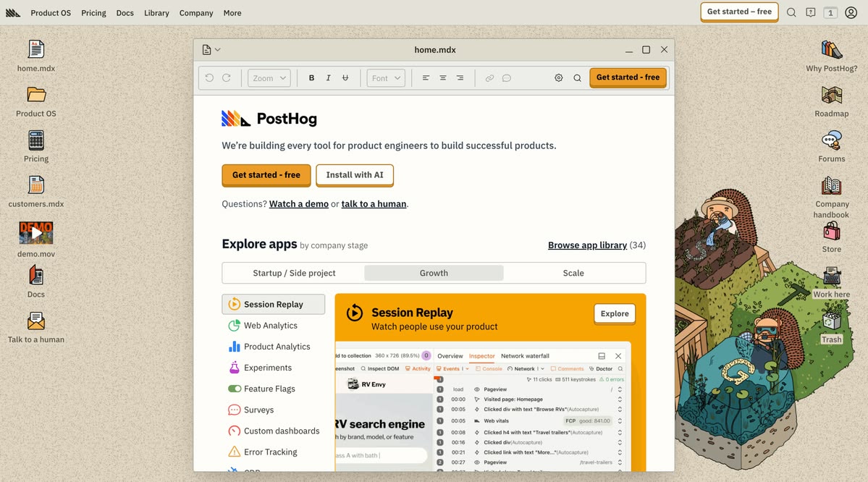
Task: Open the Work here typewriter icon
Action: click(832, 276)
